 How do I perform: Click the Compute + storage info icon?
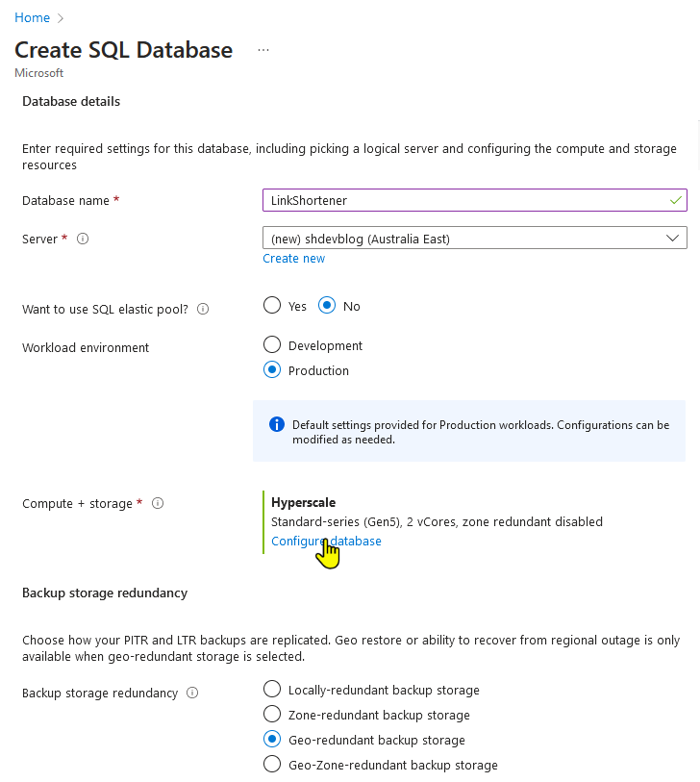tap(157, 503)
